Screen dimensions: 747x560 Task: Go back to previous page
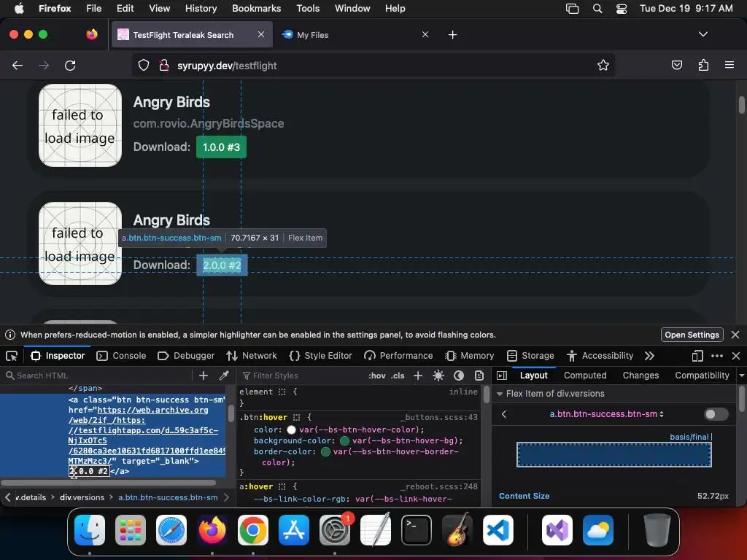point(18,65)
